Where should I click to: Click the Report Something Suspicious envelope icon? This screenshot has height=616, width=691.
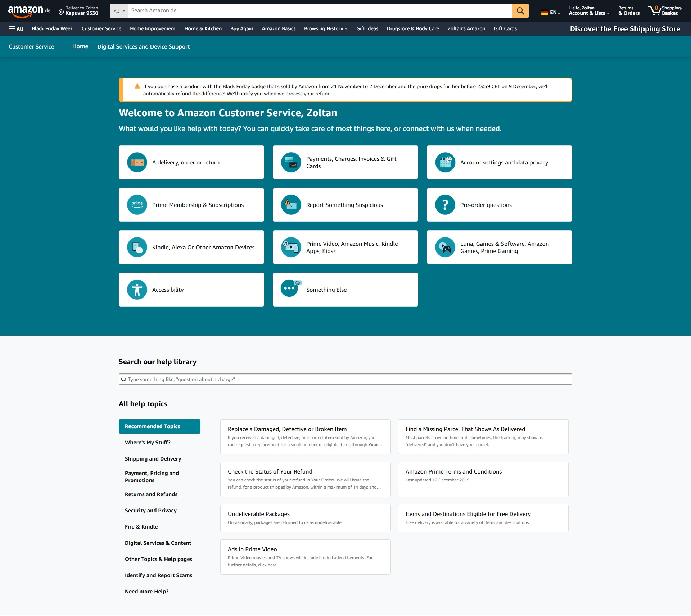(x=291, y=205)
